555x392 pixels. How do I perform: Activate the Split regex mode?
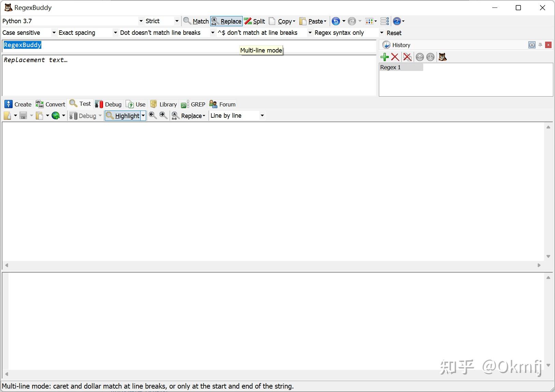point(255,21)
